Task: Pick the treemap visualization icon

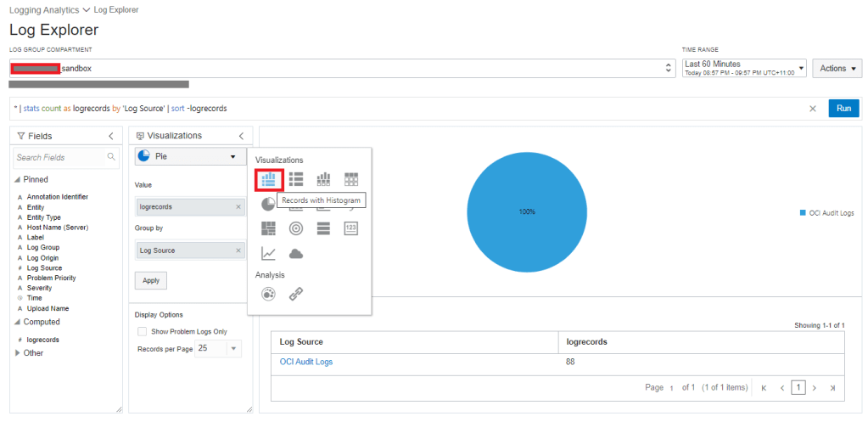Action: tap(268, 228)
